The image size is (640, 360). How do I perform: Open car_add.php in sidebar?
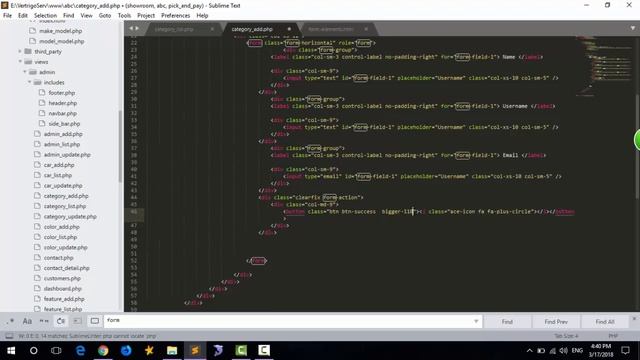[x=59, y=165]
